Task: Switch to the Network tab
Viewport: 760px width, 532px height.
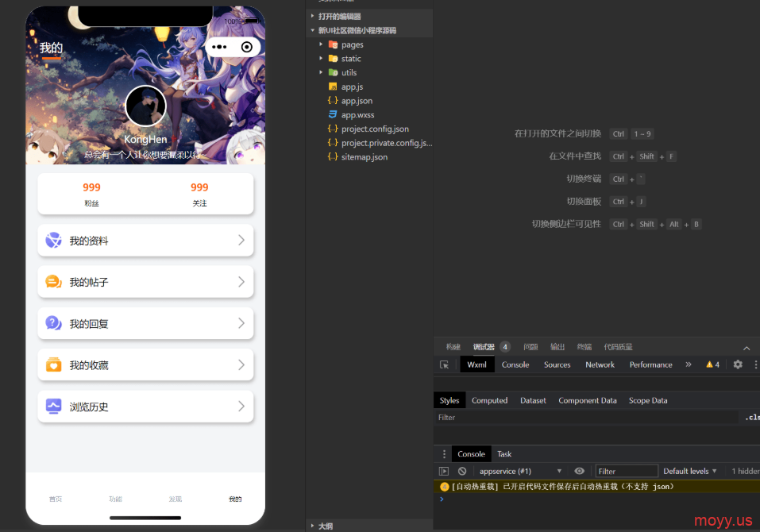Action: (x=600, y=364)
